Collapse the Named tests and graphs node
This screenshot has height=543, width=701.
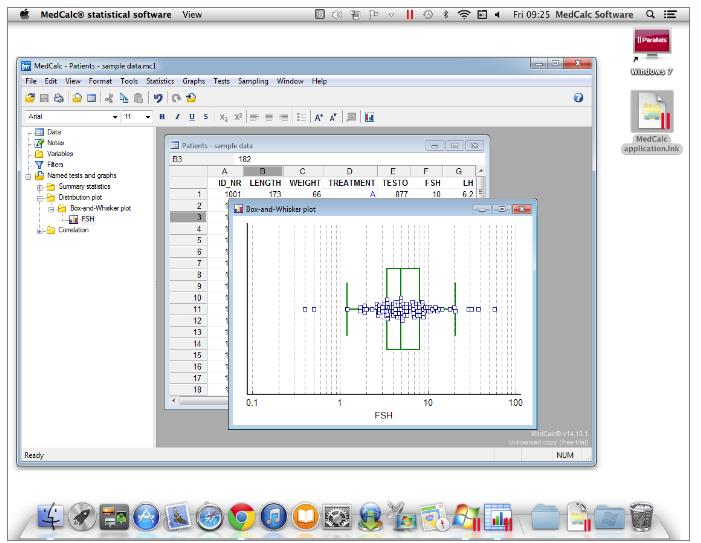pos(28,176)
